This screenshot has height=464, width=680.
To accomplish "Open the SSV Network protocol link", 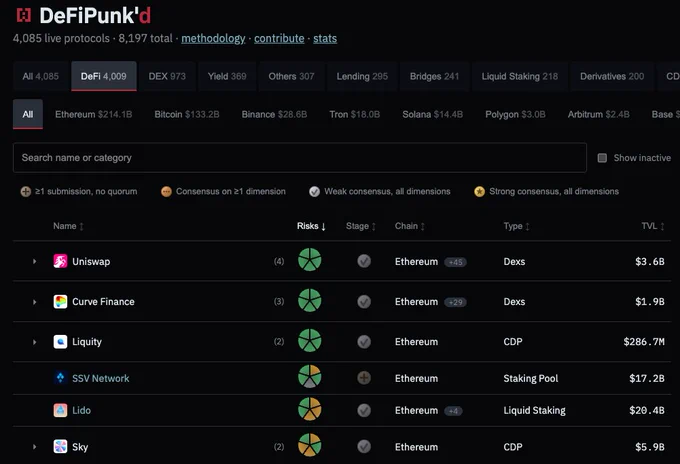I will point(101,379).
